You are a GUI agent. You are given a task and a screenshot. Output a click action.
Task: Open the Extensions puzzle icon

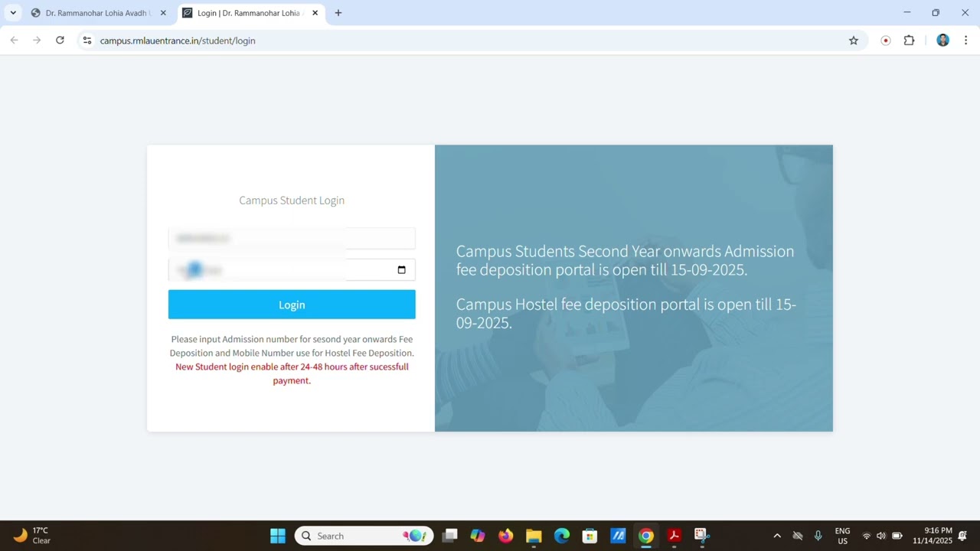tap(909, 41)
